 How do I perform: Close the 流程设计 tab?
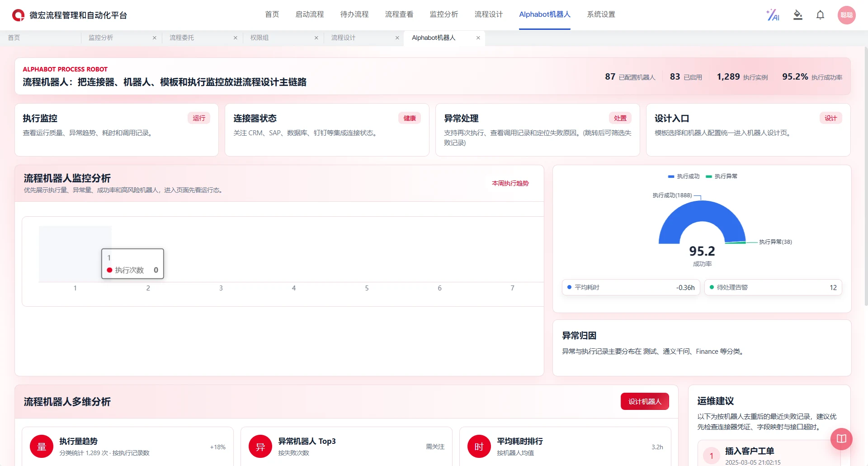click(397, 38)
